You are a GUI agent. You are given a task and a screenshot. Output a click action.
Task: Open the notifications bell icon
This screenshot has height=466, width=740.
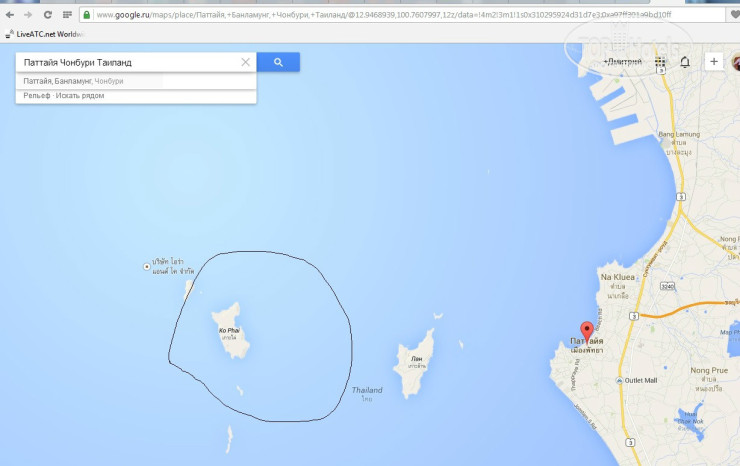(685, 62)
